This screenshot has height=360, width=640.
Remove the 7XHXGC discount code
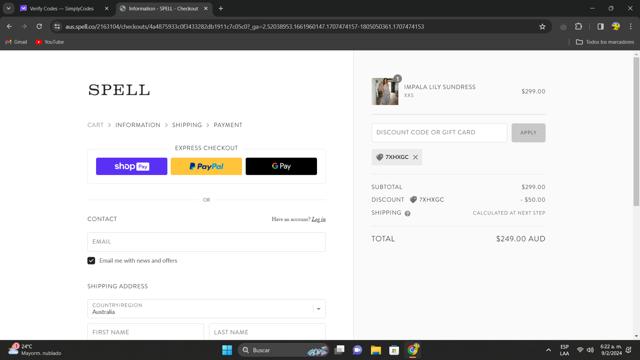415,157
